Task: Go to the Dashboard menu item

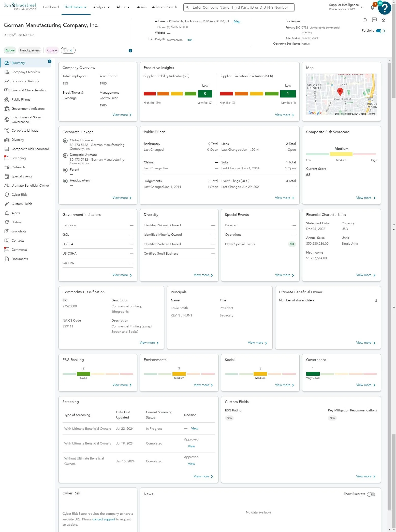Action: pyautogui.click(x=51, y=7)
